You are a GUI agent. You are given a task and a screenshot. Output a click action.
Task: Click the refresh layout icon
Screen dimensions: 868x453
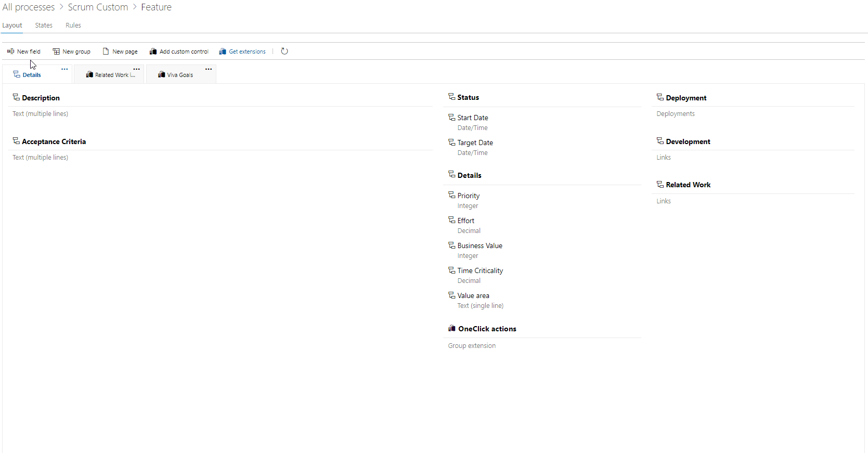tap(284, 51)
